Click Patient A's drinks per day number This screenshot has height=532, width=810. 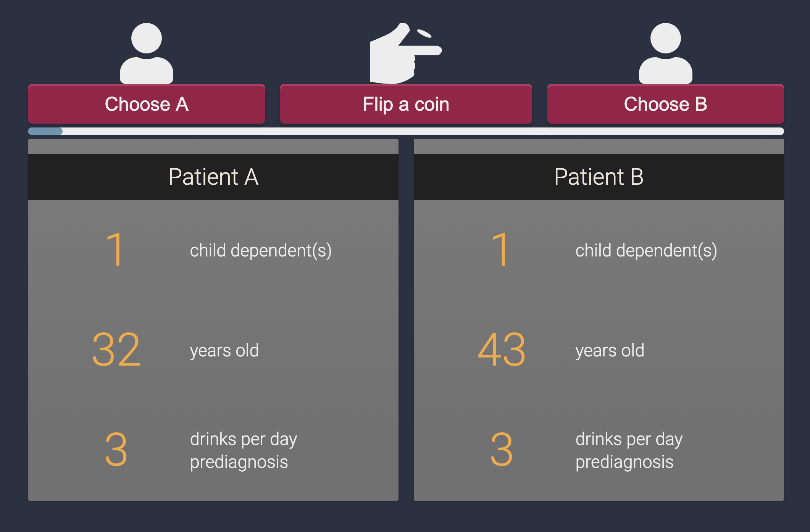pos(116,450)
